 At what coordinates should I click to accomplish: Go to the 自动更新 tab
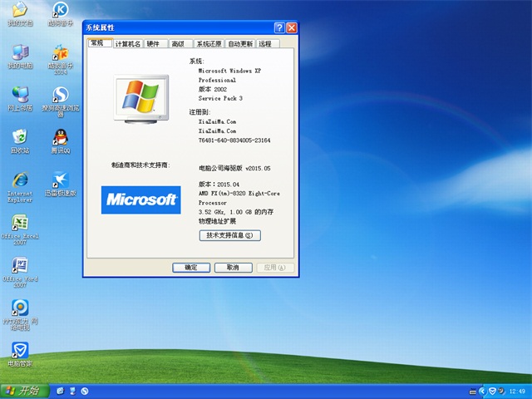point(240,43)
